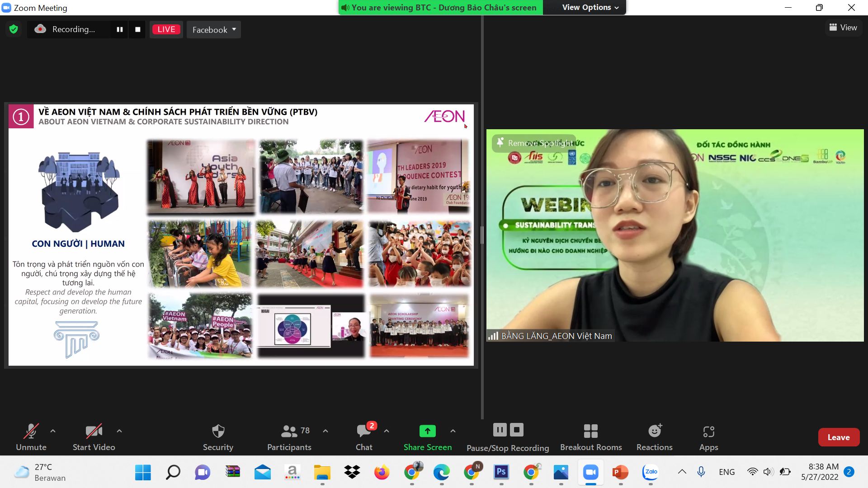Click the screen share banner text
This screenshot has height=488, width=868.
click(444, 7)
